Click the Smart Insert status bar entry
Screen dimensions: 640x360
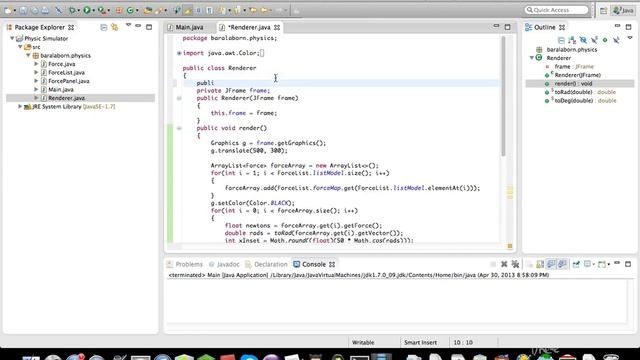[x=420, y=343]
